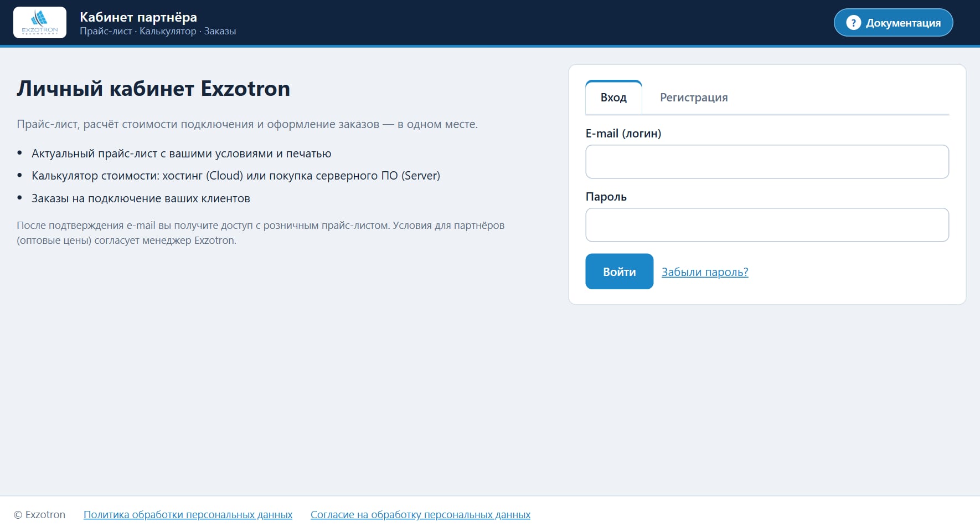The height and width of the screenshot is (532, 980).
Task: Click the Exzotron logo in the header
Action: [40, 23]
